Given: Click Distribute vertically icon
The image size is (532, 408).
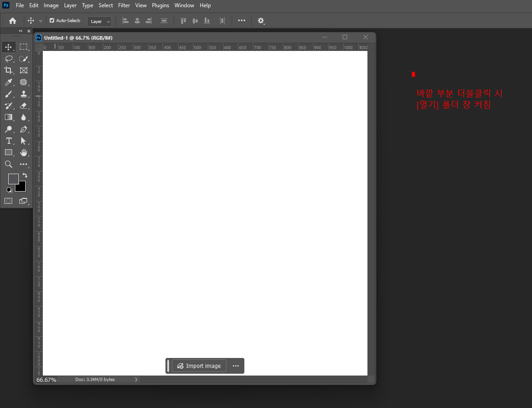Looking at the screenshot, I should [x=164, y=21].
